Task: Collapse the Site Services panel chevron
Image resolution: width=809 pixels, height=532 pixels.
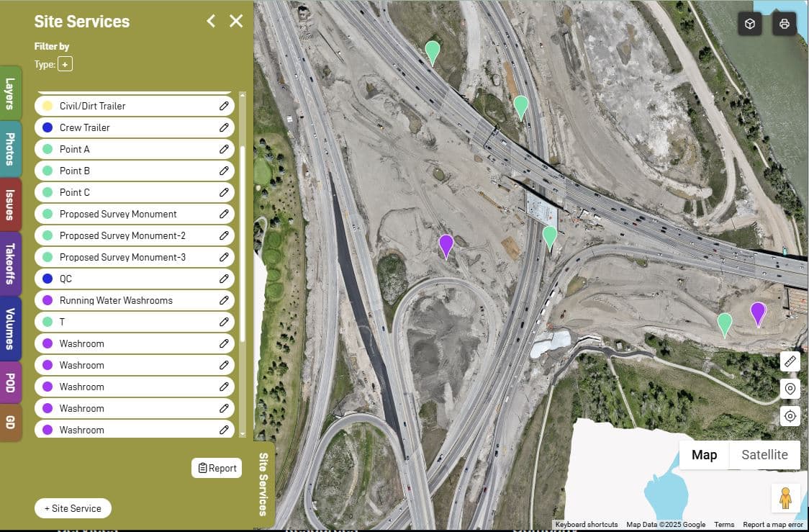Action: [211, 21]
